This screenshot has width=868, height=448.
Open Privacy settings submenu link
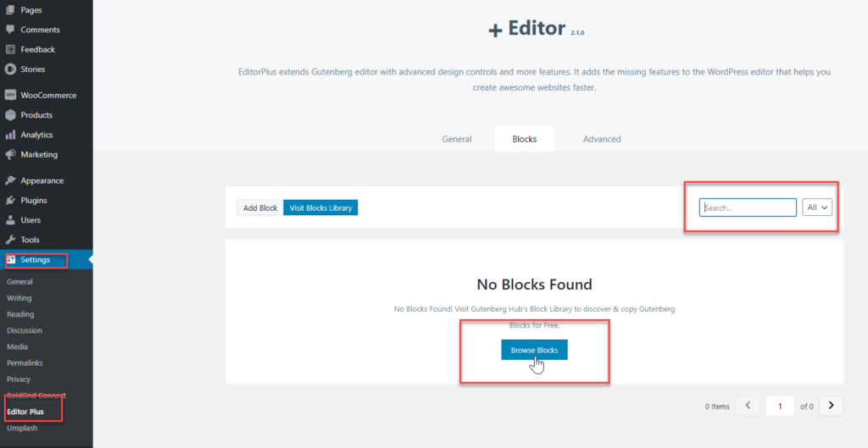[19, 379]
